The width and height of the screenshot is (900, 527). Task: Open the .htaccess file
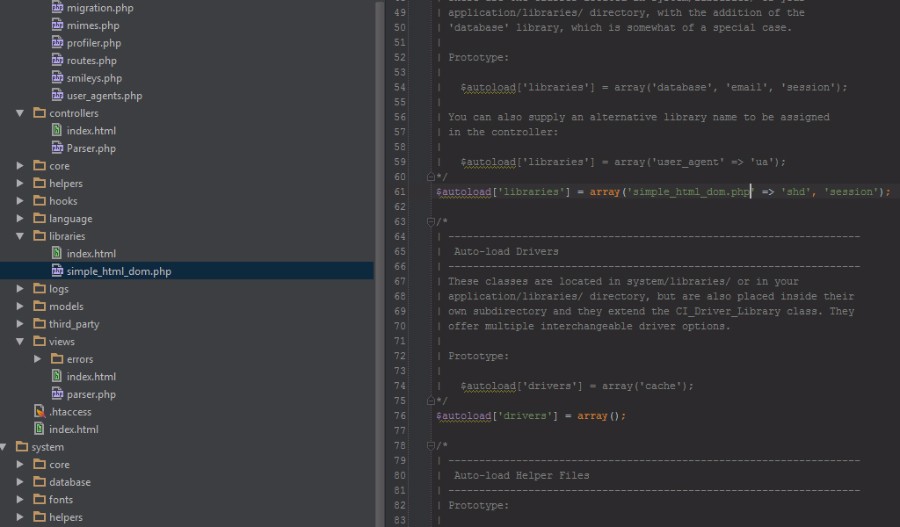(70, 412)
